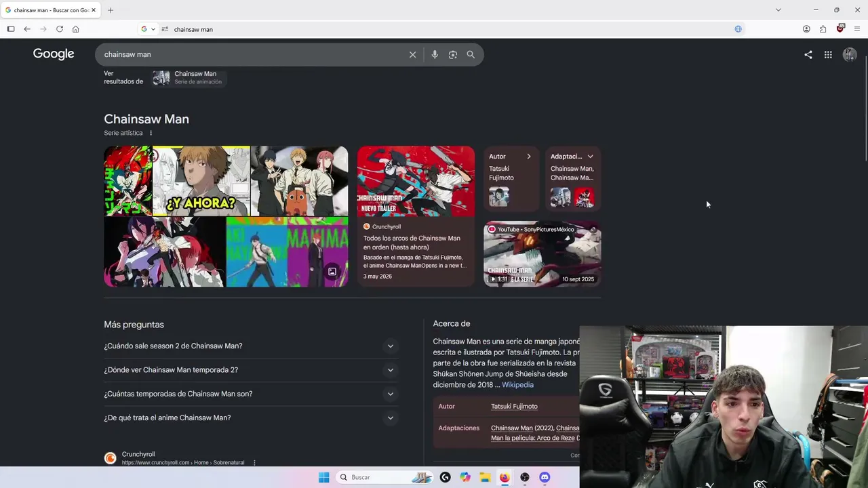This screenshot has width=868, height=488.
Task: Expand the Adaptaciones card
Action: pyautogui.click(x=573, y=178)
